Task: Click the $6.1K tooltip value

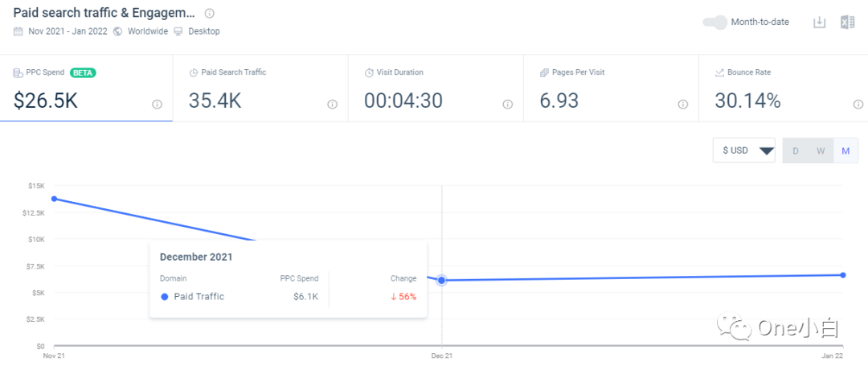Action: click(x=306, y=297)
